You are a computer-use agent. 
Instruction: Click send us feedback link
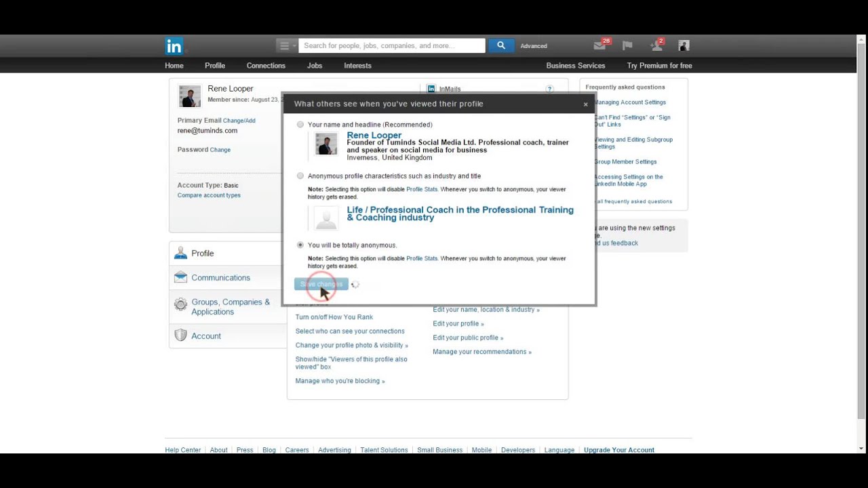click(615, 243)
